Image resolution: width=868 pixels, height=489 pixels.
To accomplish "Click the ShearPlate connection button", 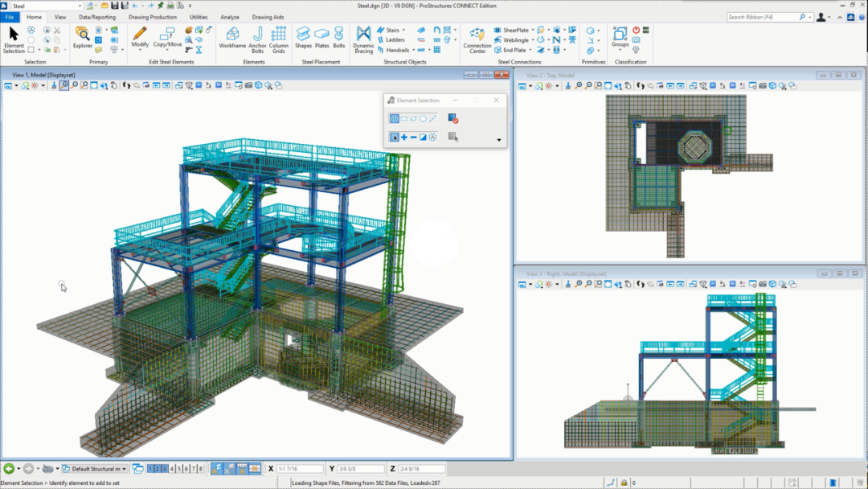I will coord(511,30).
